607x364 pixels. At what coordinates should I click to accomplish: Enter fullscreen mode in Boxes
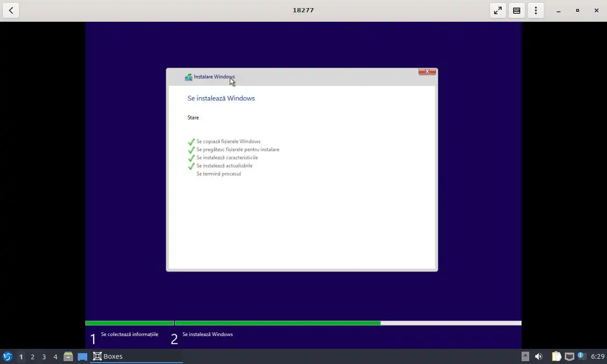(x=498, y=10)
